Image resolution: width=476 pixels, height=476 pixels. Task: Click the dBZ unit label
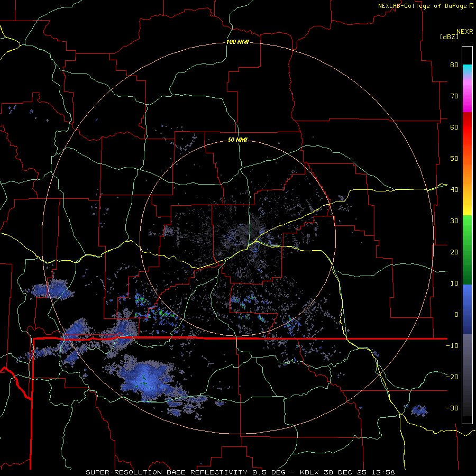click(x=449, y=36)
